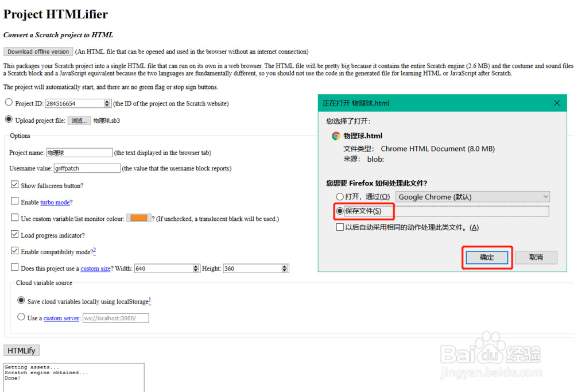Click the uploaded file name 物理球.sb3

107,121
